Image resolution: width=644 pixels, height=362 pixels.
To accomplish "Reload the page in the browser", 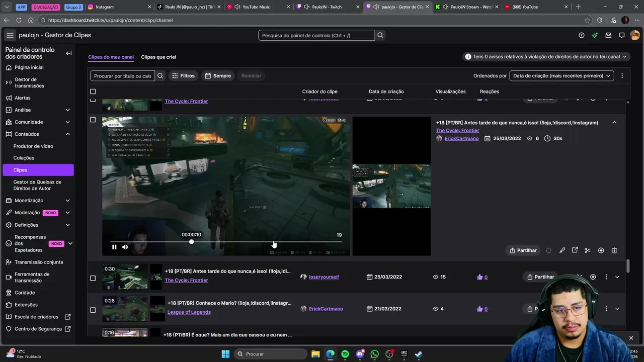I will pyautogui.click(x=19, y=20).
